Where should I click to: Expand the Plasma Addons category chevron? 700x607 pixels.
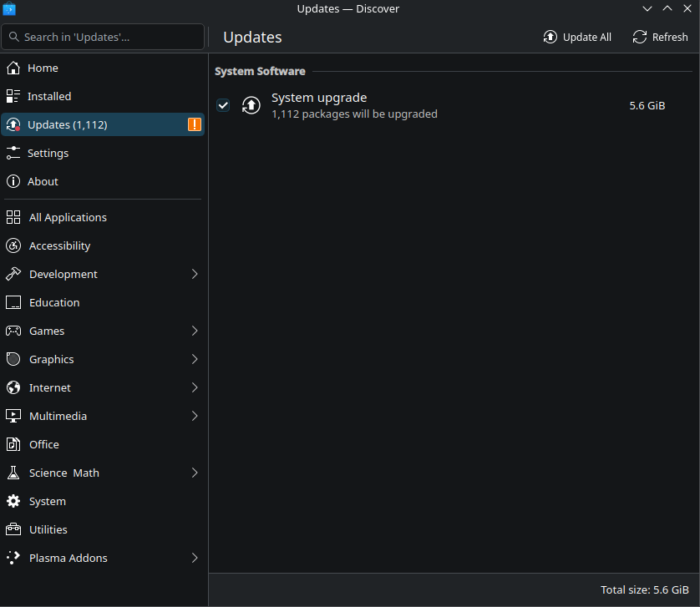195,558
